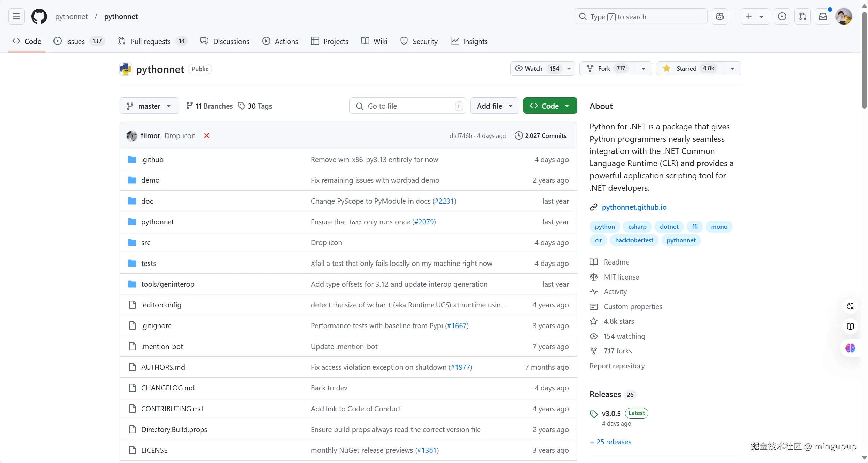
Task: Open the green Code dropdown
Action: [x=550, y=106]
